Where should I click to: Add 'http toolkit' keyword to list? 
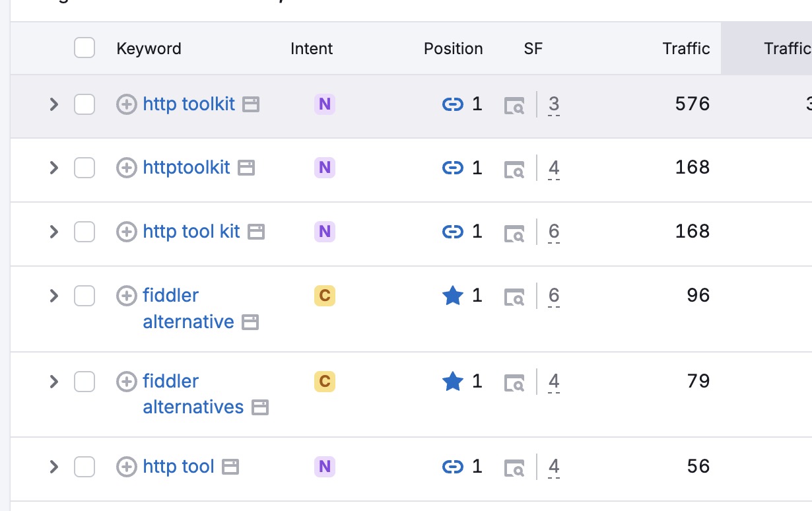pyautogui.click(x=126, y=104)
